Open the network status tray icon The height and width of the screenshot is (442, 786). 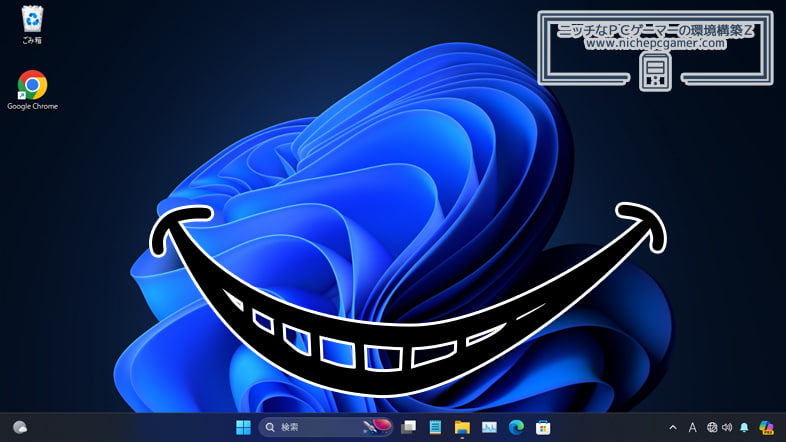pos(711,427)
